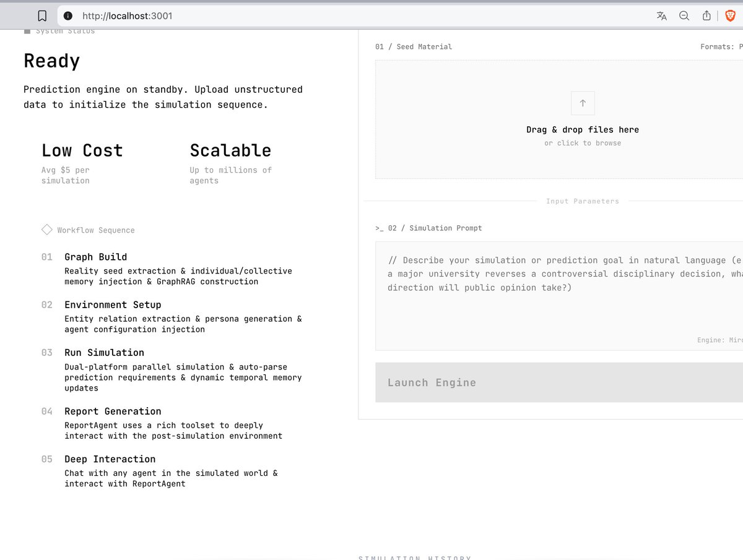This screenshot has height=560, width=743.
Task: Open the share icon in address bar
Action: coord(706,16)
